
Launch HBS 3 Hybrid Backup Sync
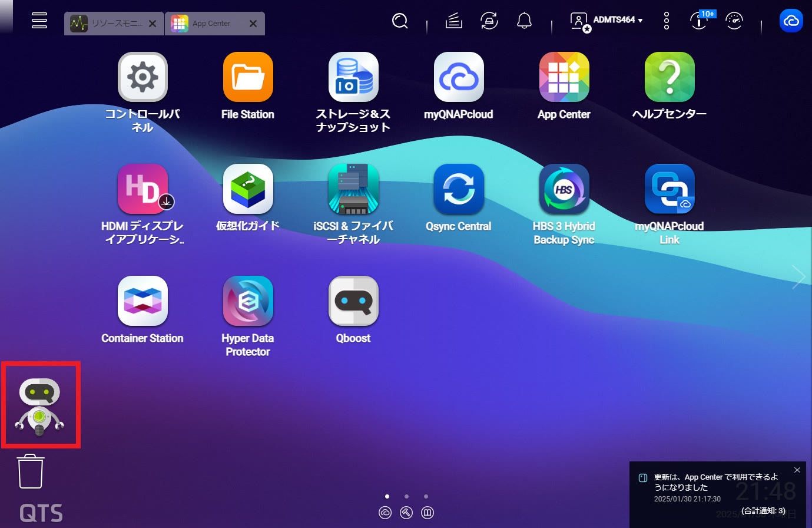(x=564, y=189)
